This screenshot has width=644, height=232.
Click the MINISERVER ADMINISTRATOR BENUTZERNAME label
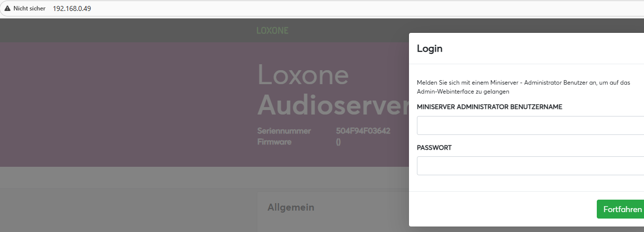(x=489, y=107)
